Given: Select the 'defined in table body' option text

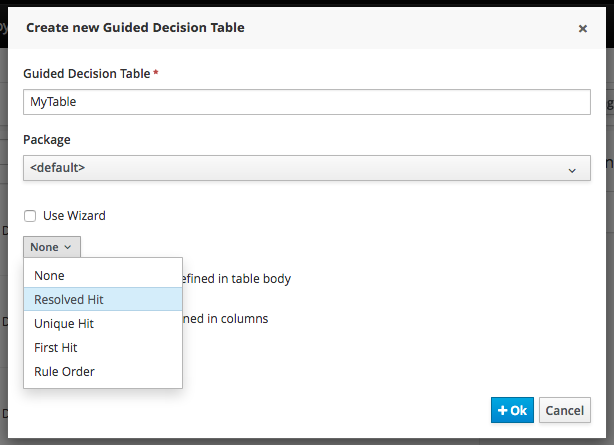Looking at the screenshot, I should coord(237,278).
